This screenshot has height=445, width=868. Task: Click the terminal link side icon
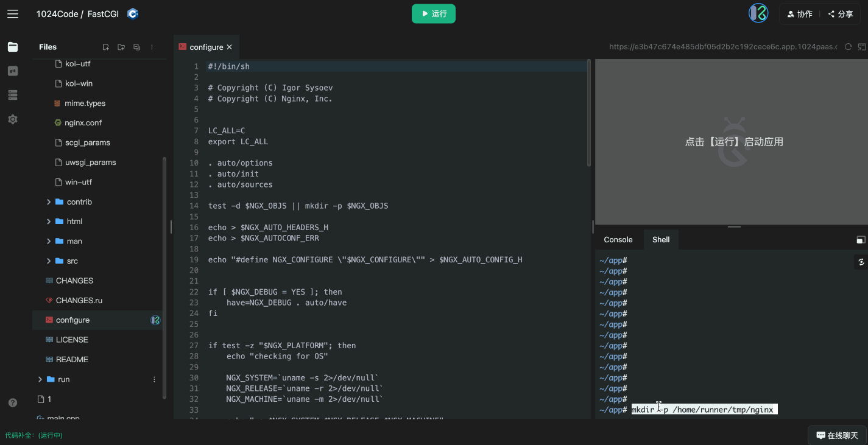point(861,262)
